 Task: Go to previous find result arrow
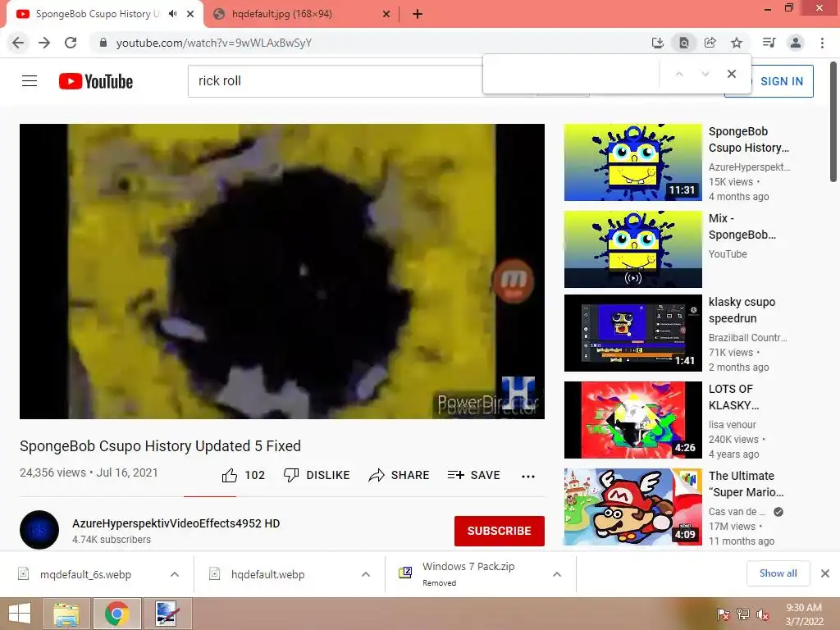click(x=679, y=74)
